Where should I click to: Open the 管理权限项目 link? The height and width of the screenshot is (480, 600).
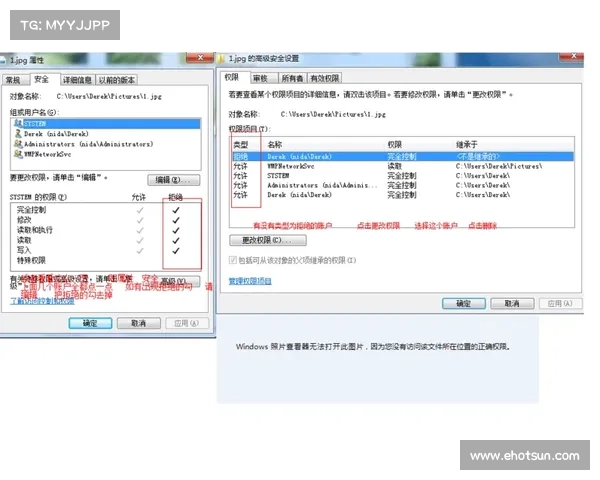pyautogui.click(x=250, y=281)
